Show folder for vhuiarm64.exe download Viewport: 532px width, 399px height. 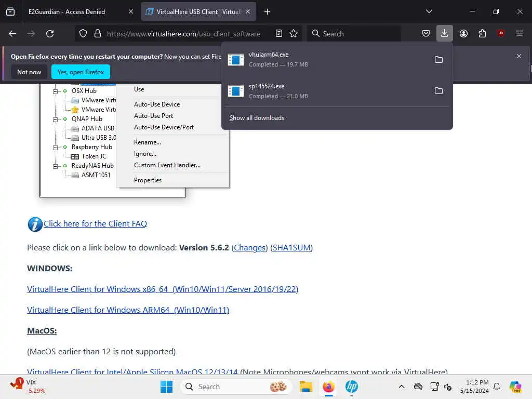pos(438,60)
